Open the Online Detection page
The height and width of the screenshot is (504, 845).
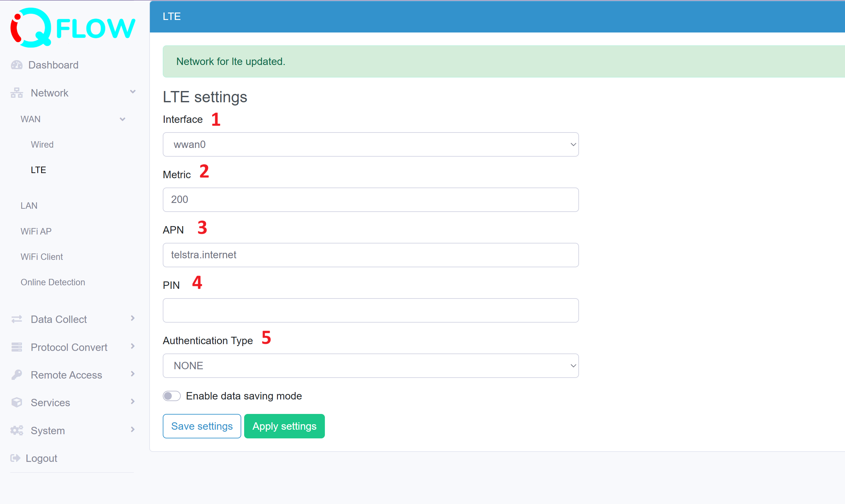click(53, 282)
